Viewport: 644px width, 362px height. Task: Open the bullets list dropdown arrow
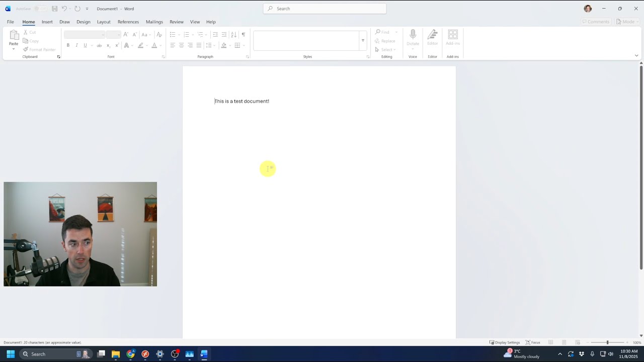[x=179, y=35]
